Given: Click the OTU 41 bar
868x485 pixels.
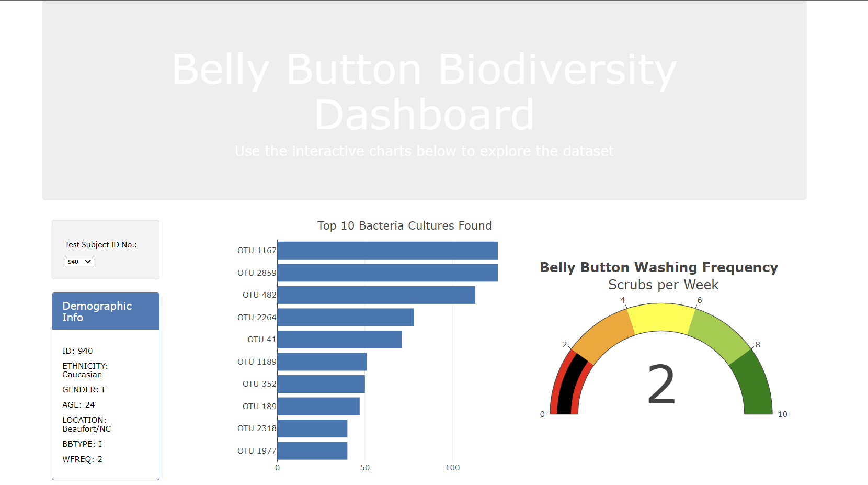Looking at the screenshot, I should point(339,339).
